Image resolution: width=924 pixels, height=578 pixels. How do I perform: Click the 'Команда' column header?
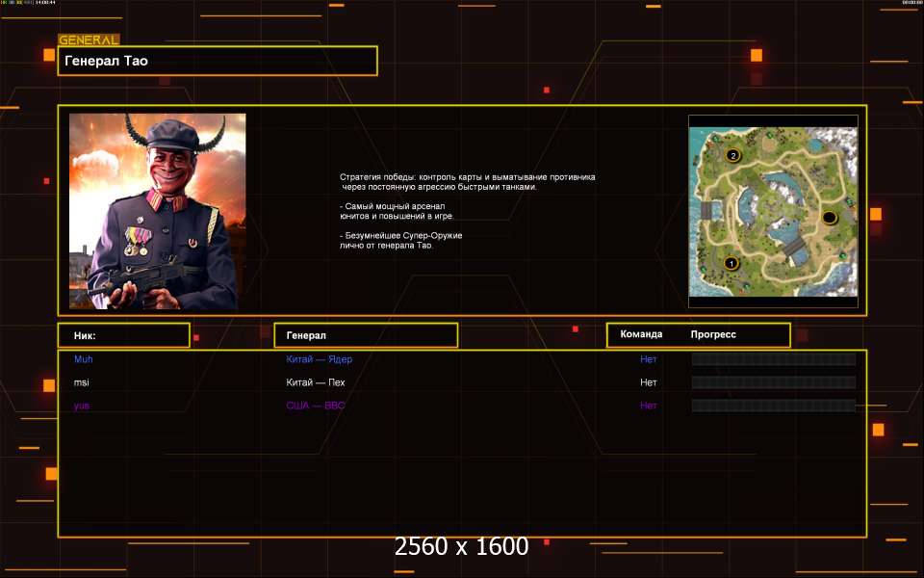click(641, 334)
